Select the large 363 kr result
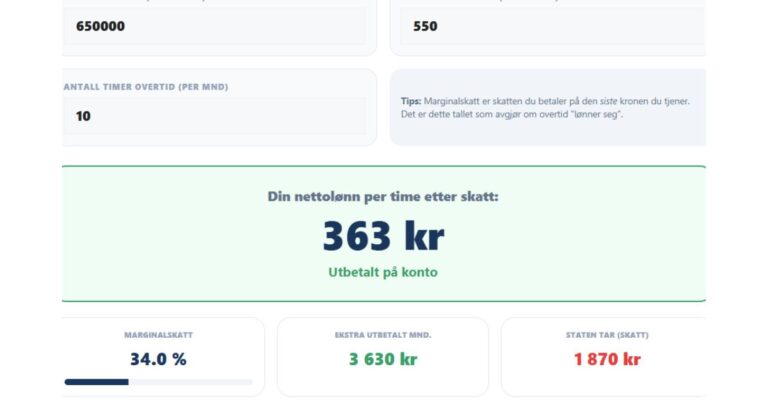Viewport: 768px width, 403px height. point(383,236)
